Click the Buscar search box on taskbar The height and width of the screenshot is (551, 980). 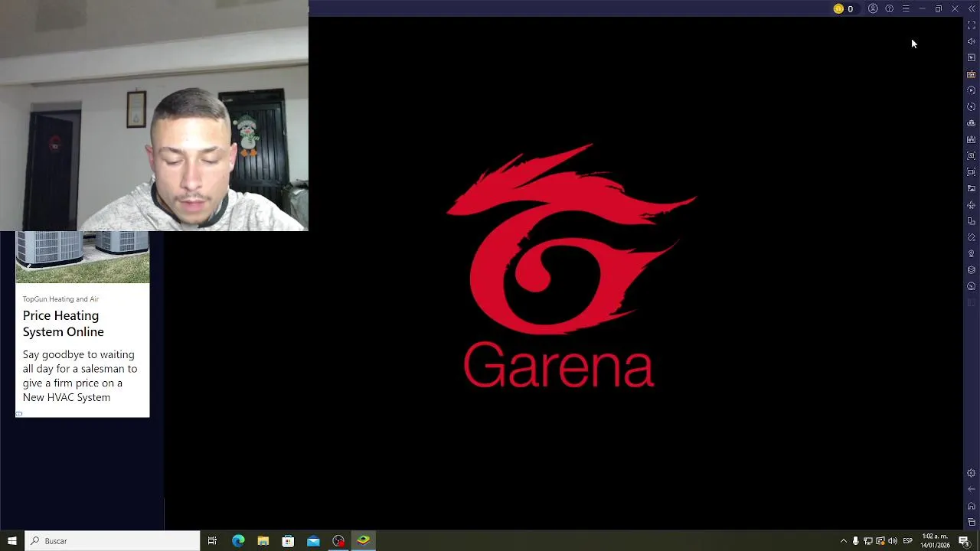pos(113,541)
